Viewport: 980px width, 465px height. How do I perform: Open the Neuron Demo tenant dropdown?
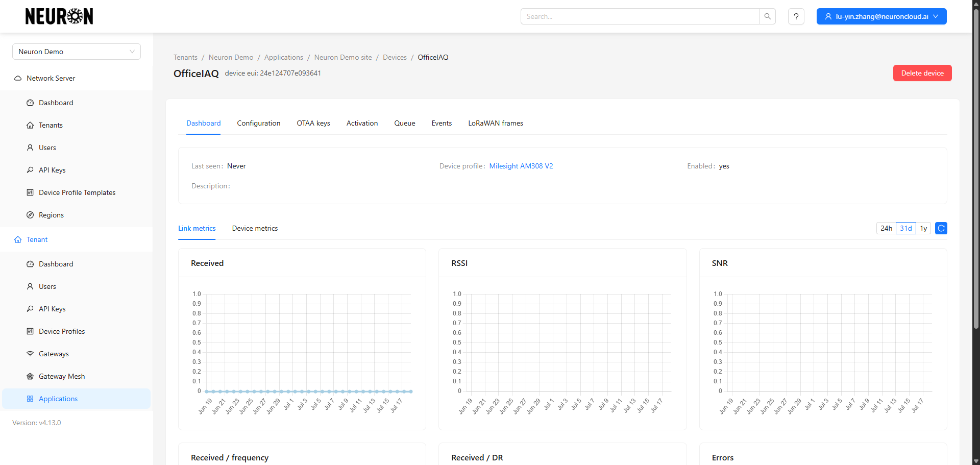coord(77,52)
